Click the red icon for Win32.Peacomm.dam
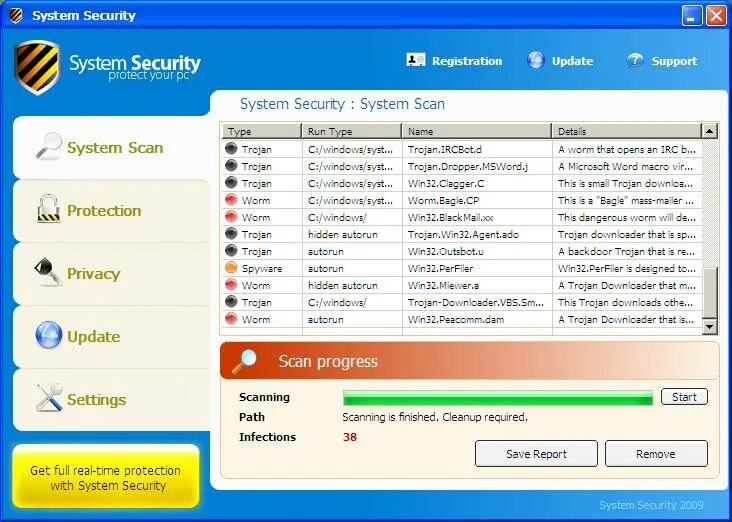732x522 pixels. pyautogui.click(x=231, y=318)
